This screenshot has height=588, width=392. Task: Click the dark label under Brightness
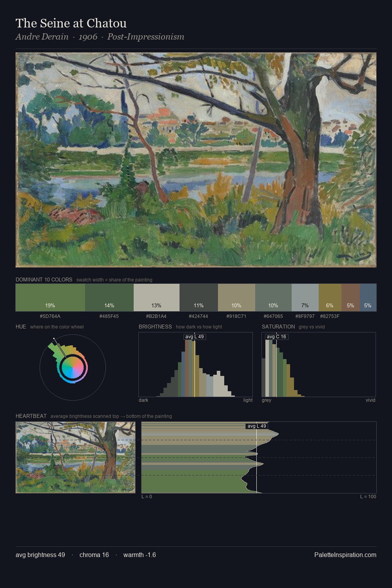[143, 400]
